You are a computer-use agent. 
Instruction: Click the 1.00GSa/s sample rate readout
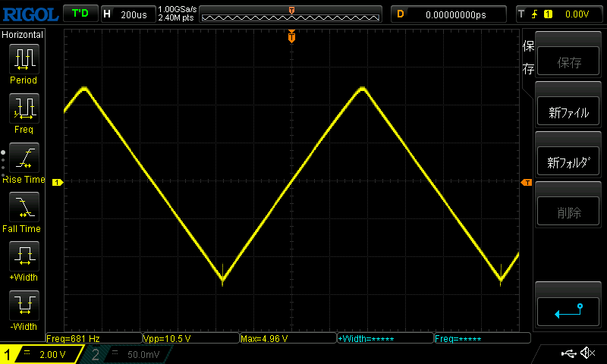click(x=178, y=9)
